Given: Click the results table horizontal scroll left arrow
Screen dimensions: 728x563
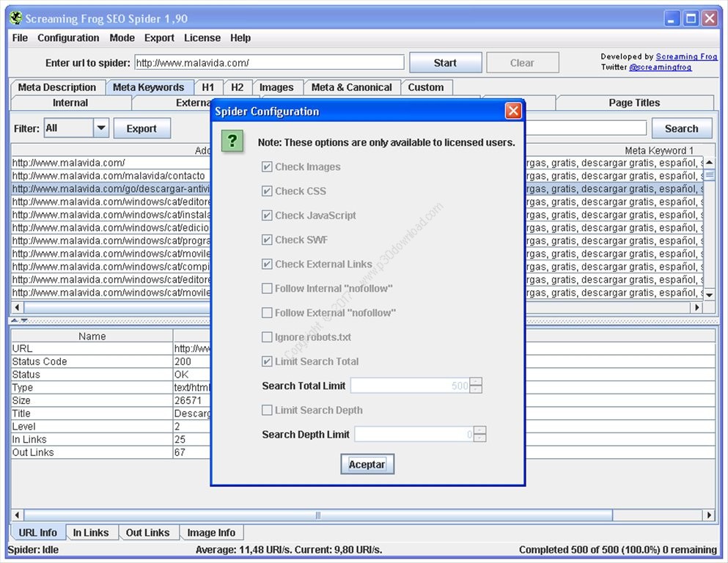Looking at the screenshot, I should click(17, 307).
